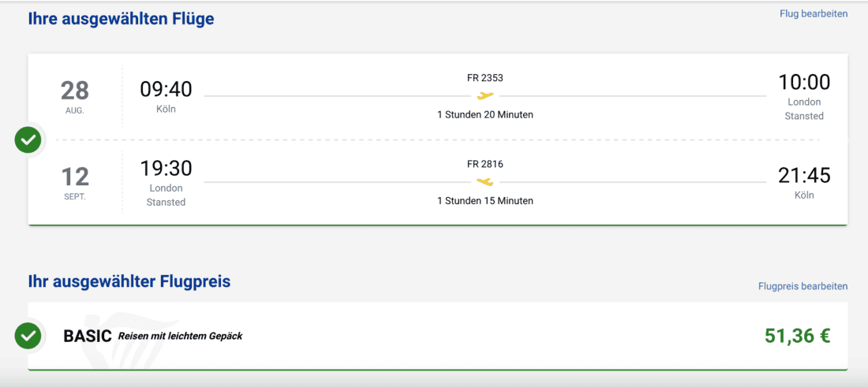
Task: Click Reisen mit leichtem Gepäck text
Action: [x=180, y=336]
